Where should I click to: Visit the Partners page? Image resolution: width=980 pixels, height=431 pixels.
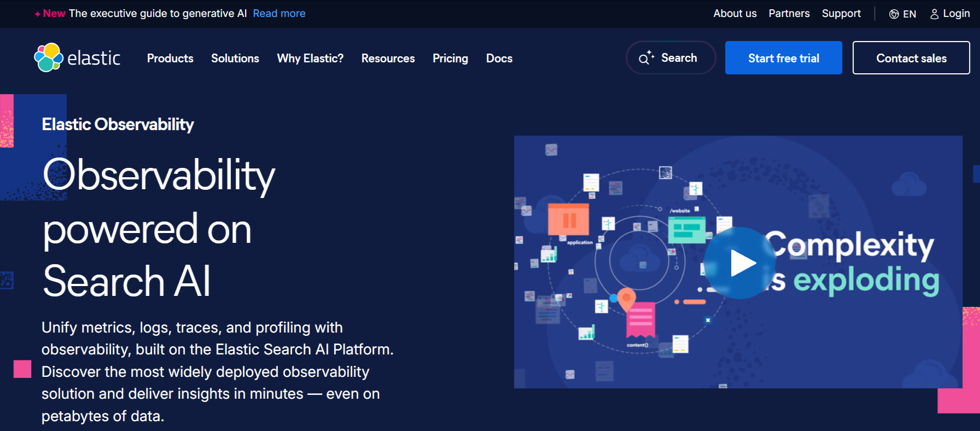click(789, 14)
